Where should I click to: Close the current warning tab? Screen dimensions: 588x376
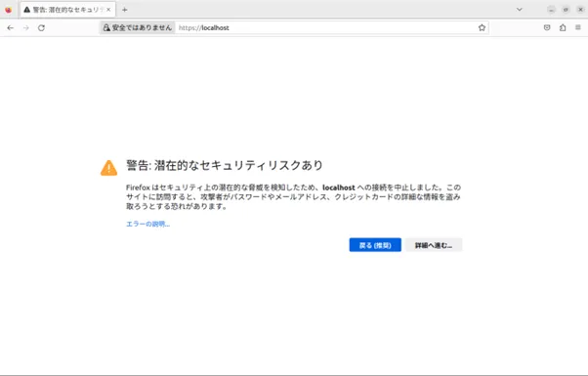tap(108, 10)
